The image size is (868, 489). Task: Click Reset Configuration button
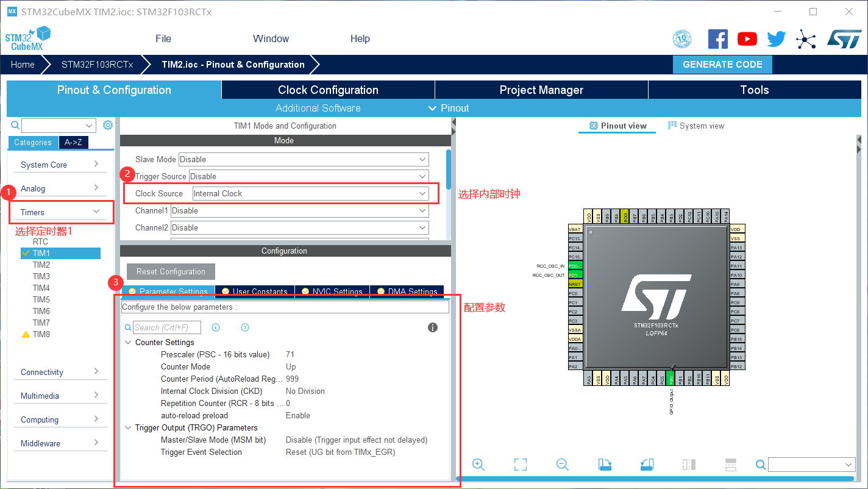tap(171, 271)
